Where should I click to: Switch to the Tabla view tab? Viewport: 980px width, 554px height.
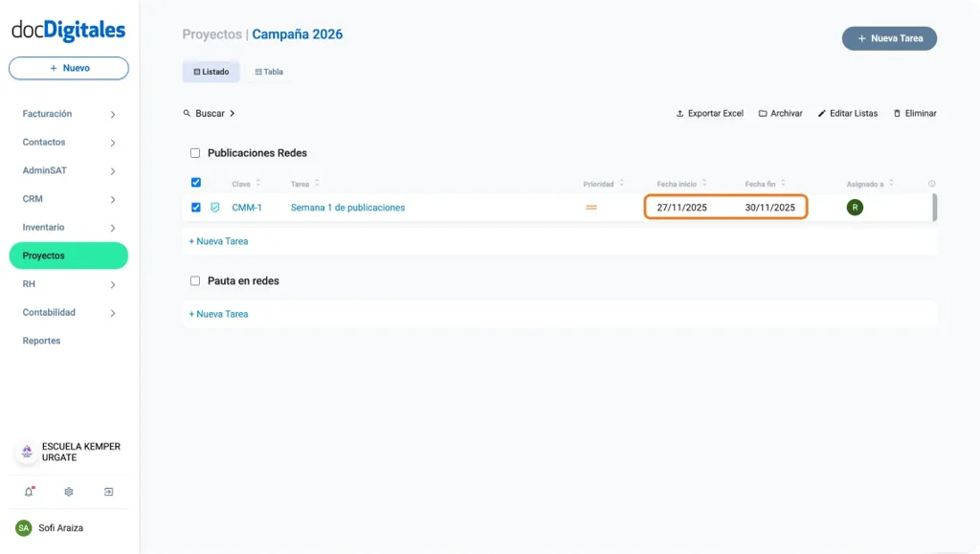tap(268, 71)
